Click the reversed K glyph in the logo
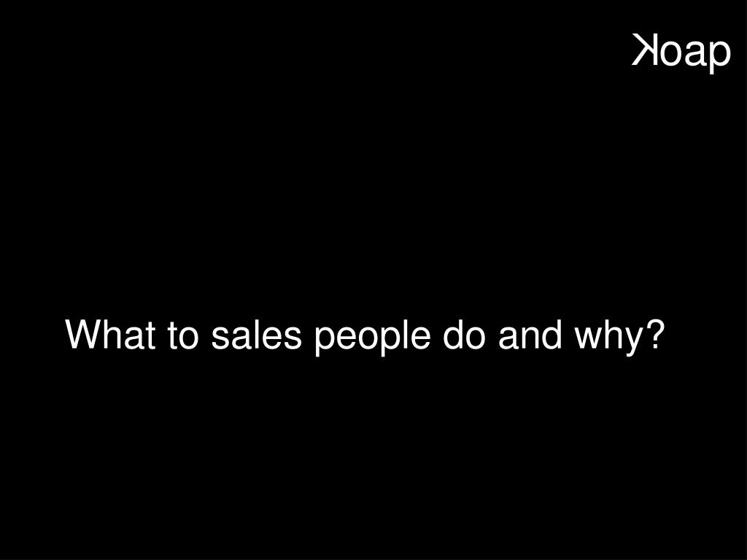Viewport: 747px width, 560px height. coord(645,49)
